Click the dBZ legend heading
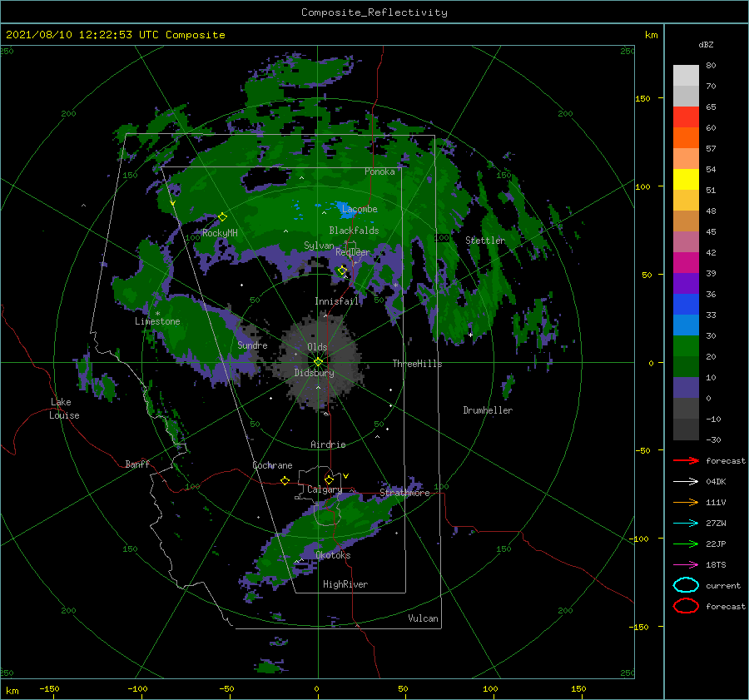 tap(706, 44)
